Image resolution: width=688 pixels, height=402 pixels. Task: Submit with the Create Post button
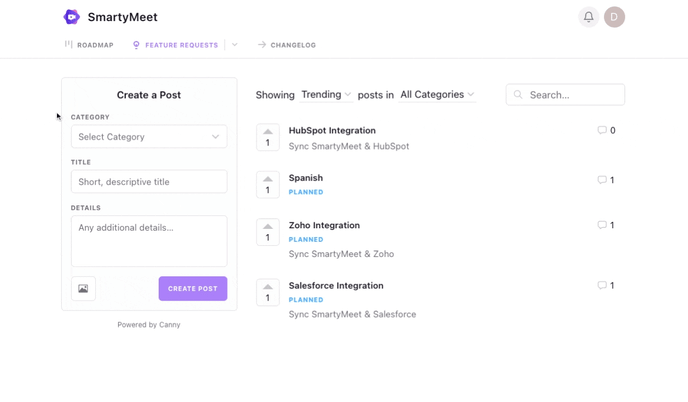(x=193, y=288)
